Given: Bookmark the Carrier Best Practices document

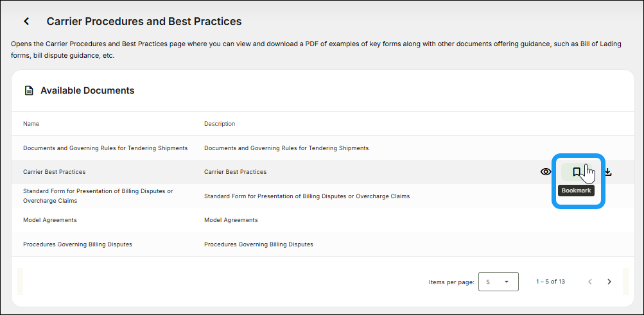Looking at the screenshot, I should click(577, 172).
